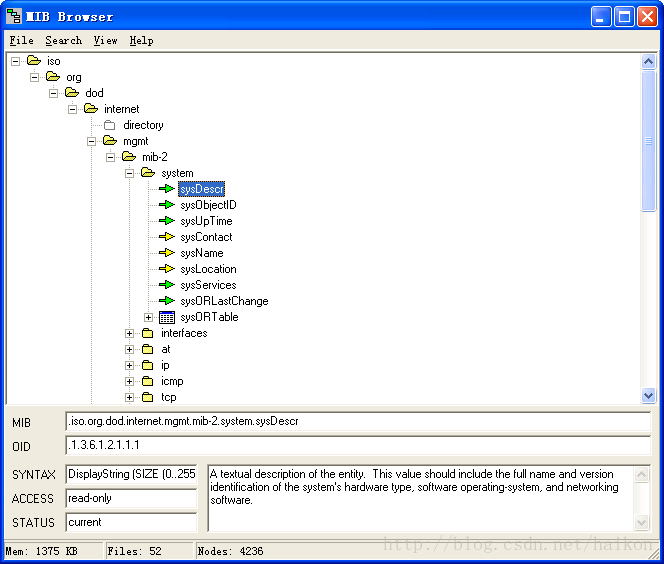Select the sysORLastChange label
Viewport: 664px width, 564px height.
[224, 301]
